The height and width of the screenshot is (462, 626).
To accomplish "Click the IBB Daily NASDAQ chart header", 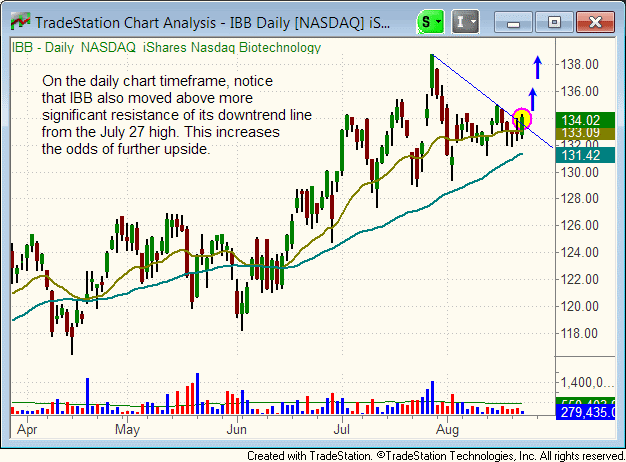I will point(166,48).
